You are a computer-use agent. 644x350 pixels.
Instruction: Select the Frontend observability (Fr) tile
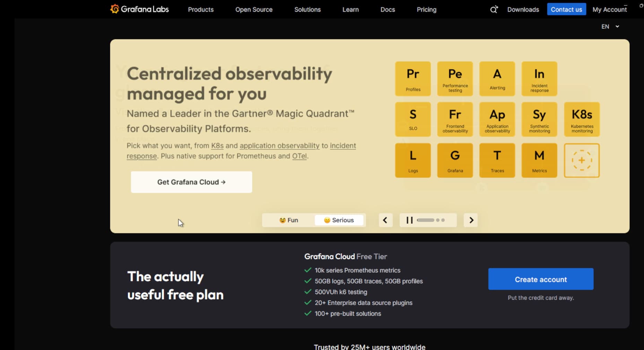click(x=455, y=119)
